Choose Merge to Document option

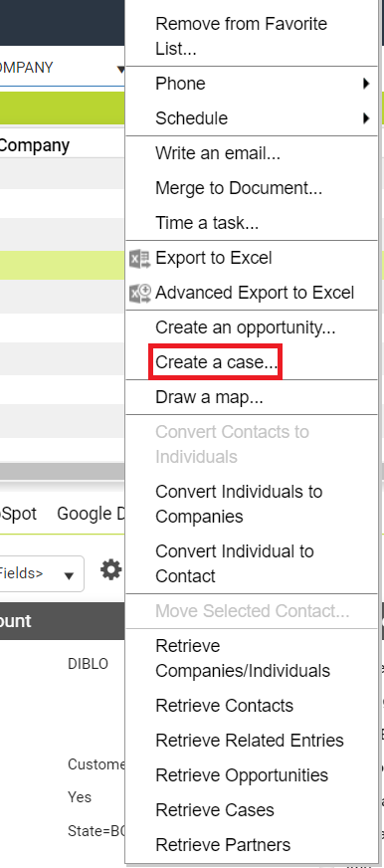click(x=239, y=188)
